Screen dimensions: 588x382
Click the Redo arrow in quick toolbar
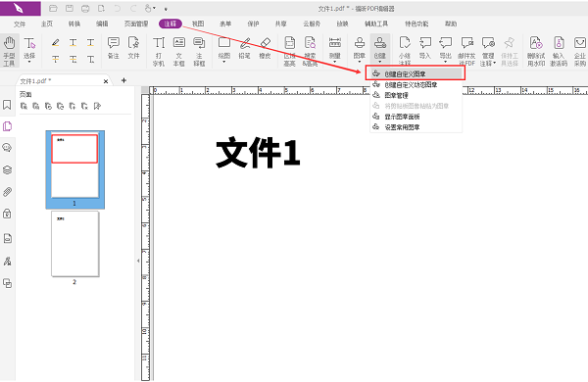tap(133, 8)
